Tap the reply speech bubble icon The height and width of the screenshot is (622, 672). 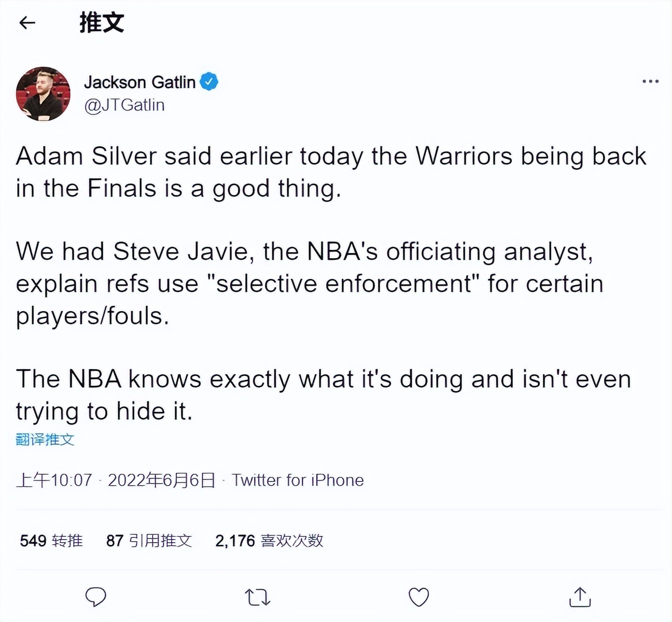tap(95, 597)
